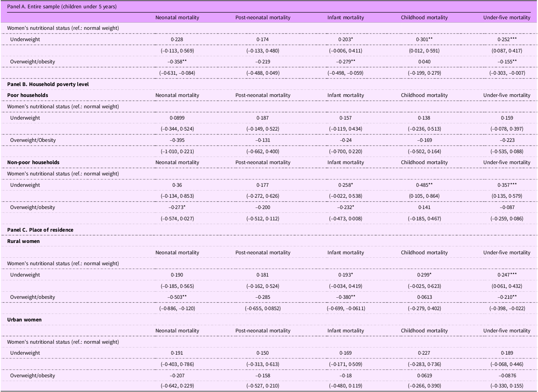
Task: Select confidence interval (–1·010, 0·221)
Action: coord(177,151)
